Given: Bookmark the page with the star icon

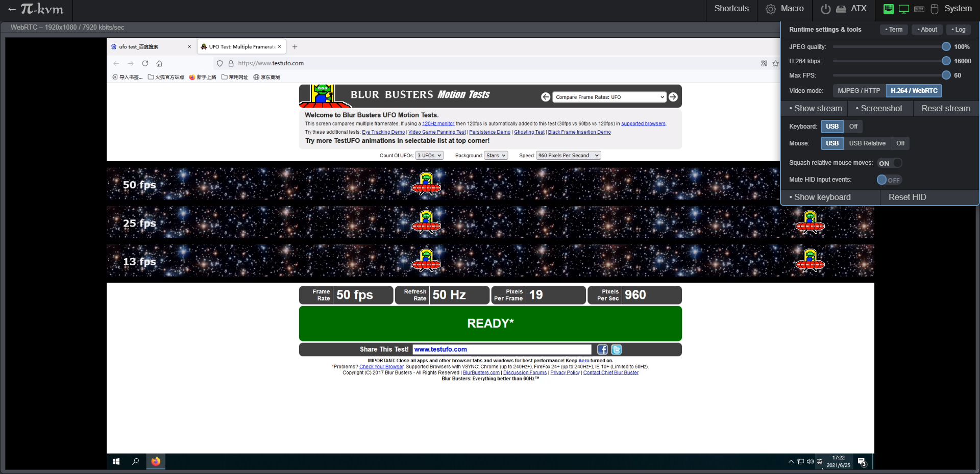Looking at the screenshot, I should pyautogui.click(x=775, y=63).
